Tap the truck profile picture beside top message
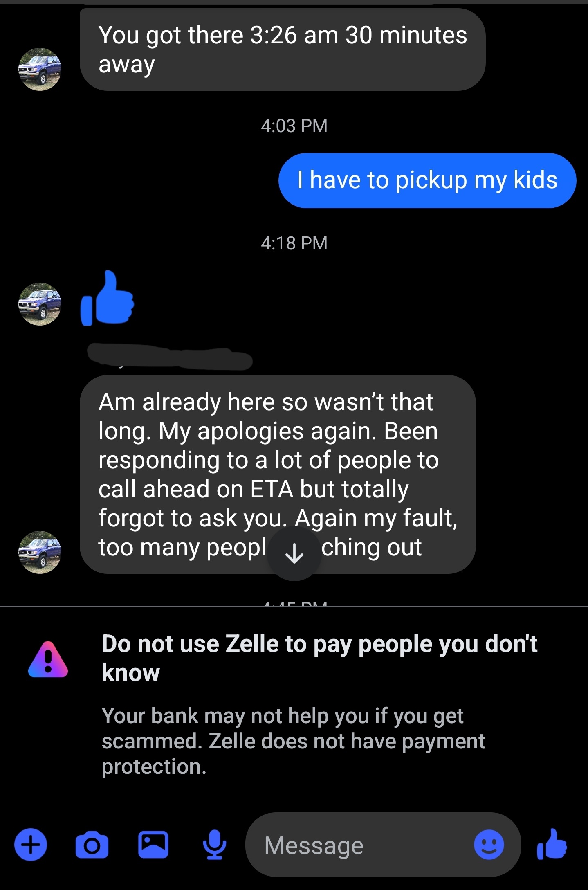588x890 pixels. (40, 69)
